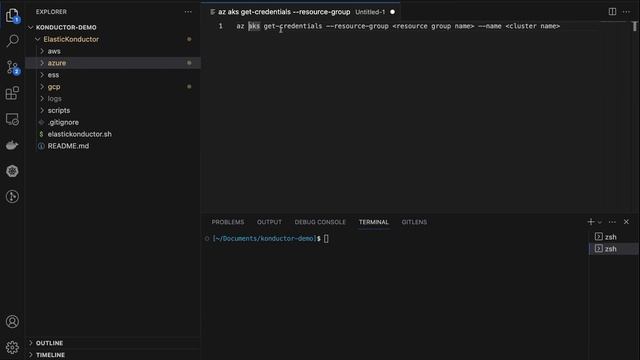The height and width of the screenshot is (360, 640).
Task: Create a new terminal with plus icon
Action: (591, 222)
